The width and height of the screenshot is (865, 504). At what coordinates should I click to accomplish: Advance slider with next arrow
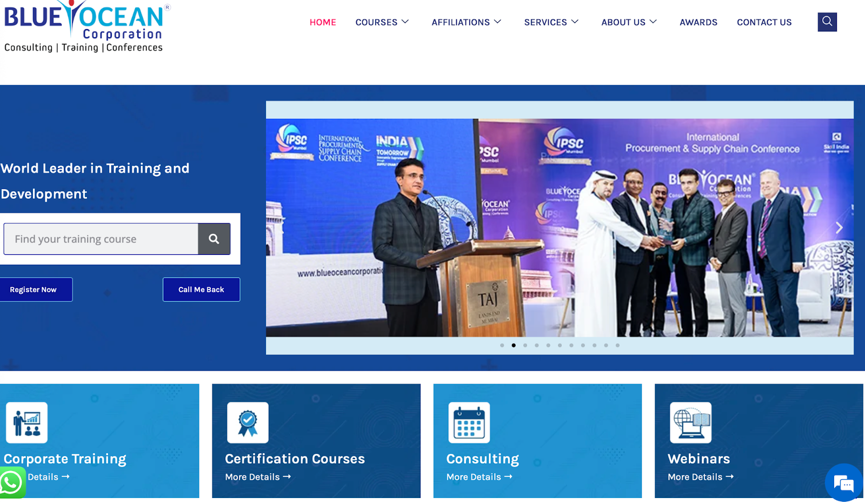pos(839,228)
